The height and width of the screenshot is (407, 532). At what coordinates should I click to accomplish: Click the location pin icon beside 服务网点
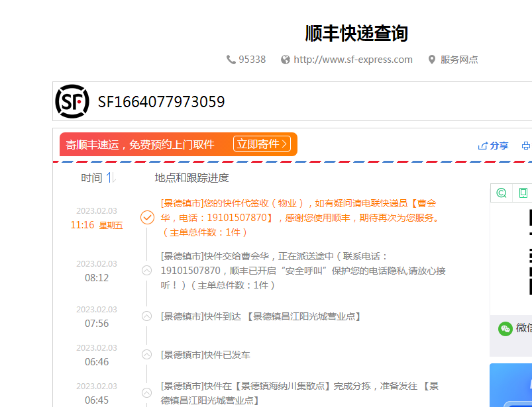tap(431, 60)
